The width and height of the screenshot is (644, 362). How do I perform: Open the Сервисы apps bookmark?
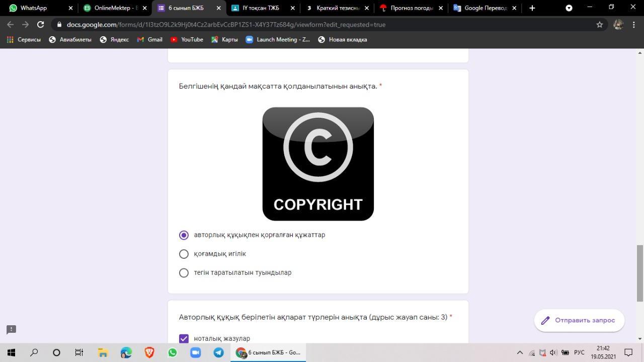[24, 39]
